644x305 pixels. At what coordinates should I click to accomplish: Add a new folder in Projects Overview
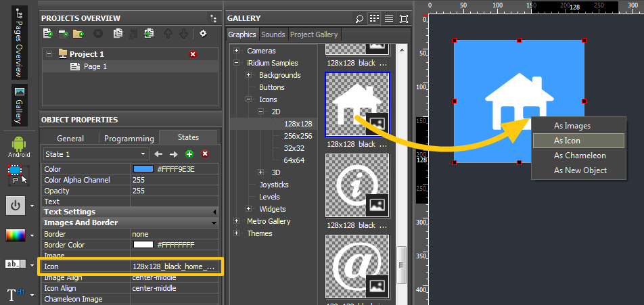point(78,33)
